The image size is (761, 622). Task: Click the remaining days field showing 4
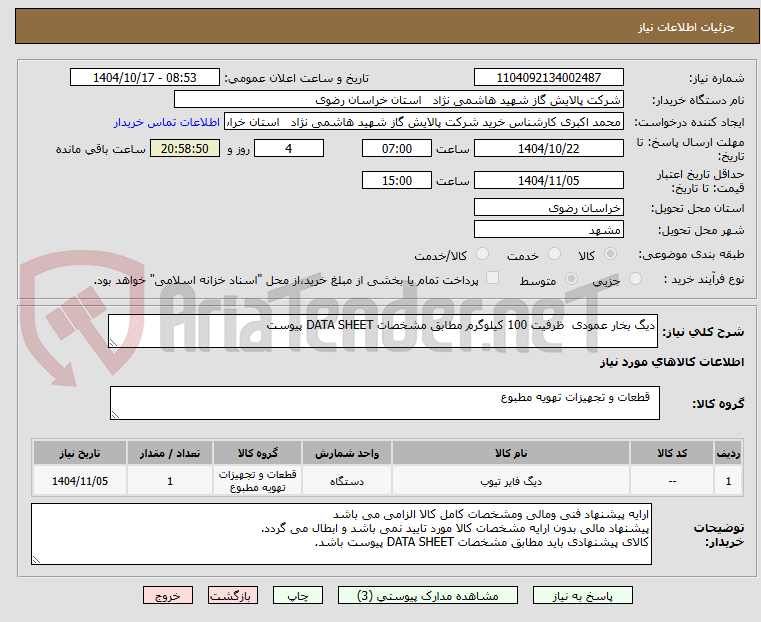tap(289, 148)
